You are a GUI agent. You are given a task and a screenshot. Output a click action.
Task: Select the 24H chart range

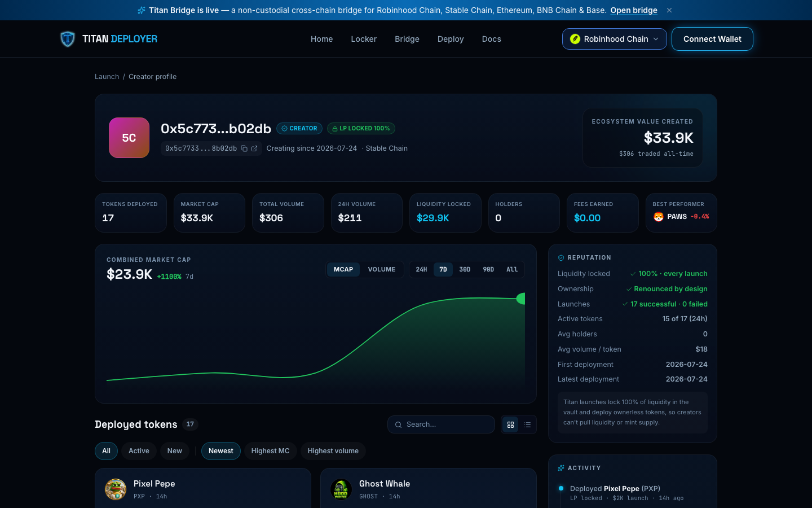pyautogui.click(x=422, y=269)
